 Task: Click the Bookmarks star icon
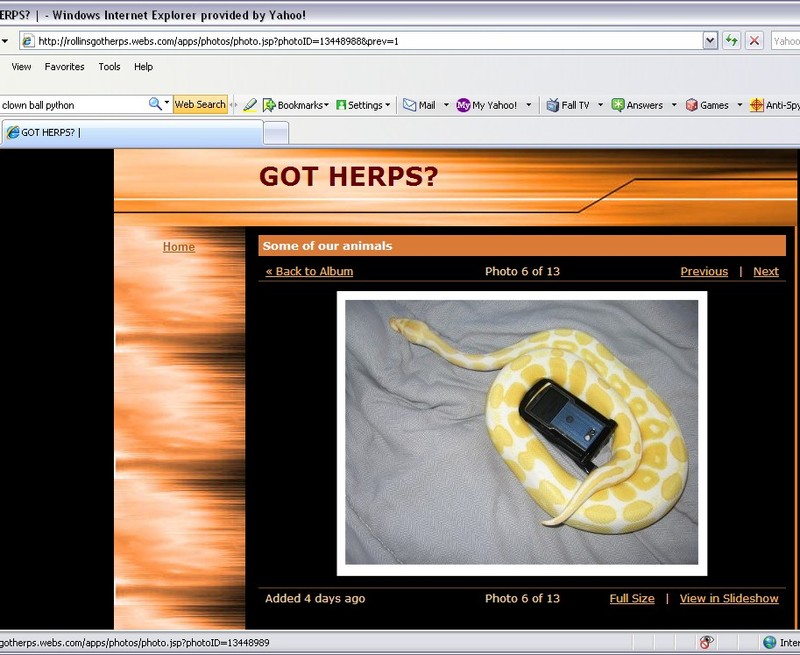(269, 105)
